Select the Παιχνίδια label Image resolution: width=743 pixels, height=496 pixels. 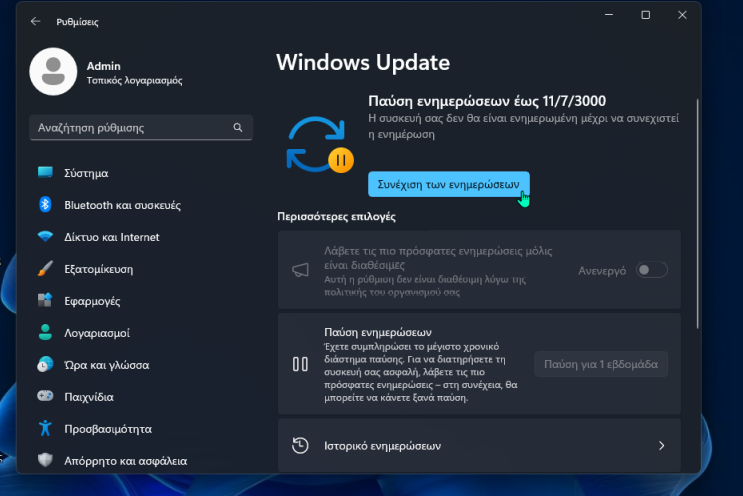[x=89, y=397]
